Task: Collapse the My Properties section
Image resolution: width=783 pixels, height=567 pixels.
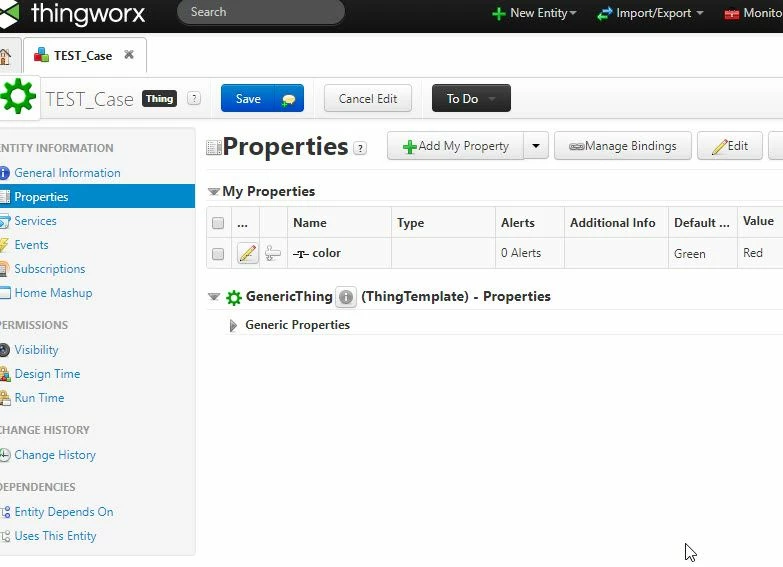Action: pyautogui.click(x=214, y=192)
